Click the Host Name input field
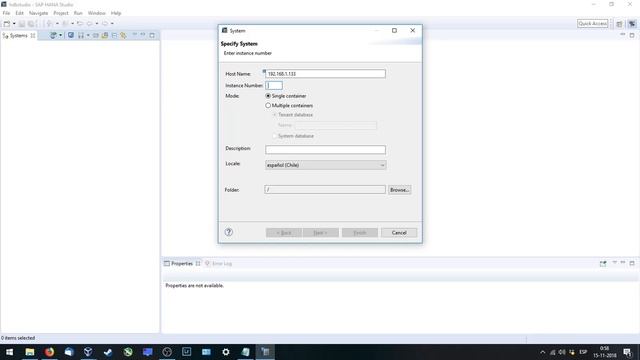 tap(325, 74)
